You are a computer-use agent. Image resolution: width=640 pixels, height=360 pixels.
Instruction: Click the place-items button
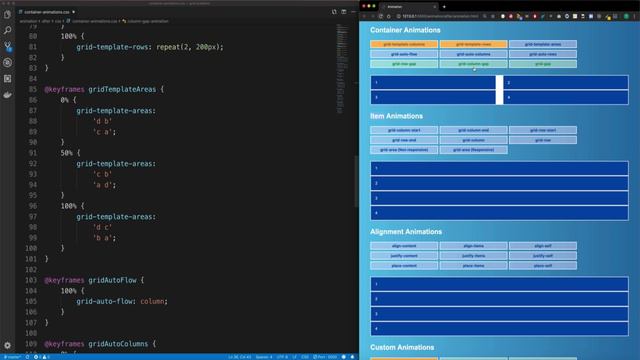pyautogui.click(x=473, y=265)
